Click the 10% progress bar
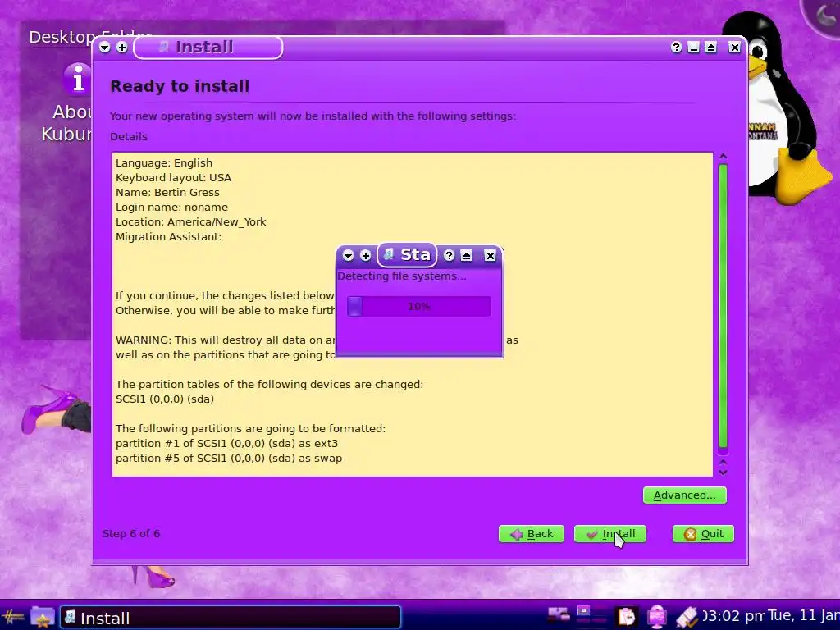Image resolution: width=840 pixels, height=630 pixels. (419, 307)
